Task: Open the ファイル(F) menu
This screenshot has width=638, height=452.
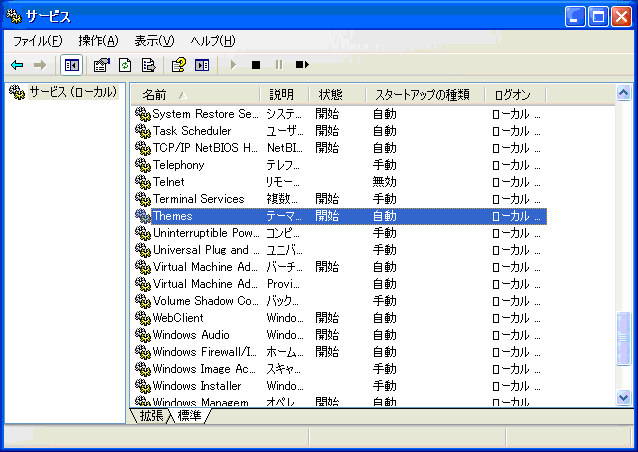Action: click(37, 41)
